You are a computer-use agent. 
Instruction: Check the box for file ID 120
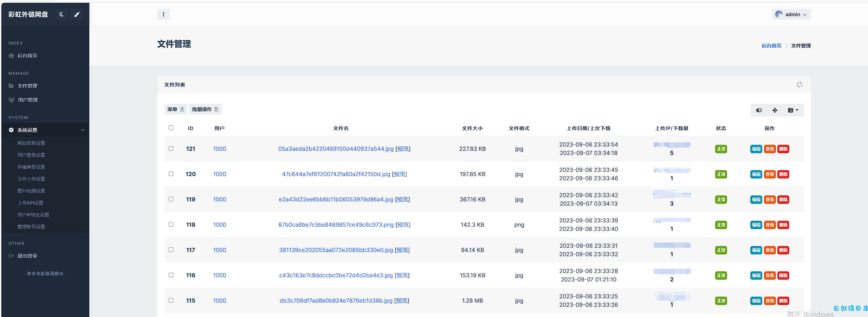click(171, 174)
